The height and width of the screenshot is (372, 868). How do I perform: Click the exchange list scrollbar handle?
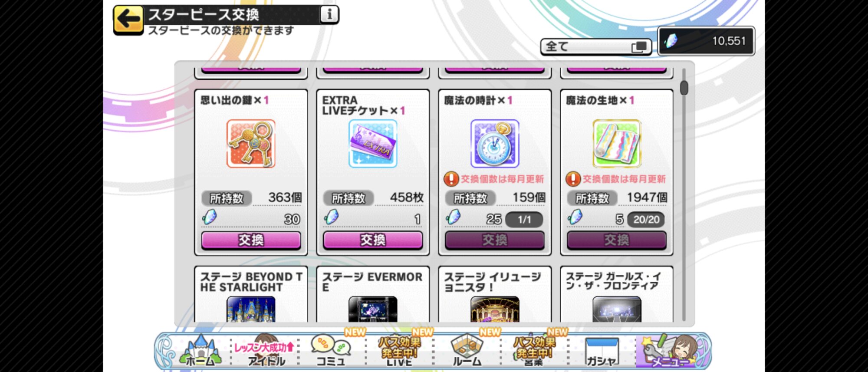click(684, 88)
